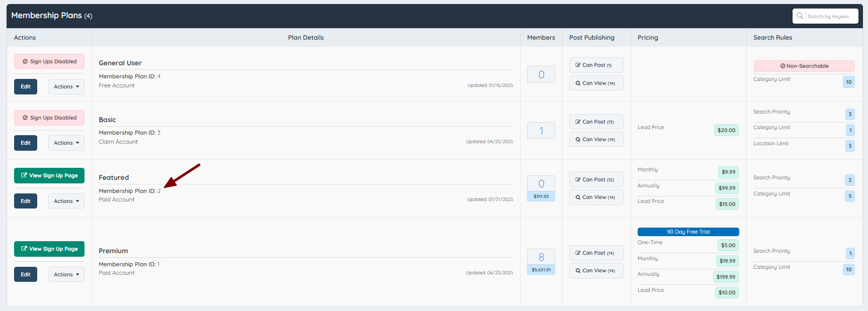Click Can Post (1) for General User
Screen dimensions: 868x311
(596, 65)
